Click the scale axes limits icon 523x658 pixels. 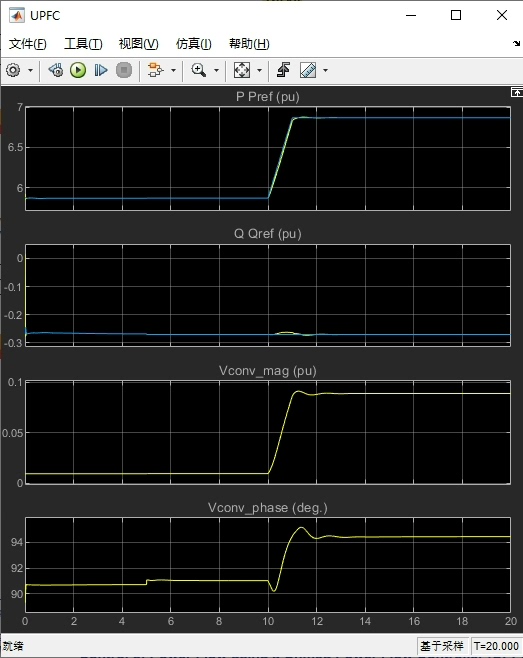pos(242,70)
